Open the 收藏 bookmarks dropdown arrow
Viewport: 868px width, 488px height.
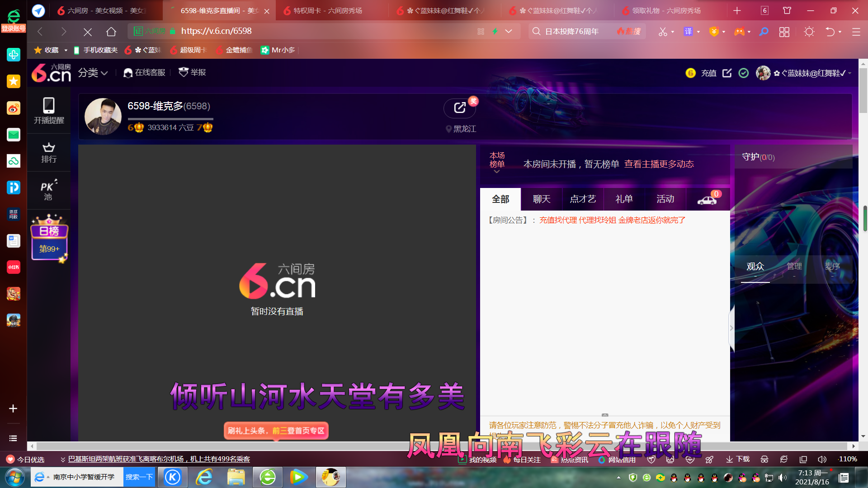pos(66,50)
